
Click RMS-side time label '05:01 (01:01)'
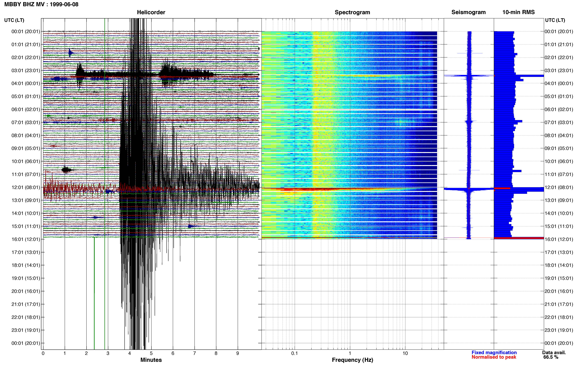pyautogui.click(x=559, y=96)
